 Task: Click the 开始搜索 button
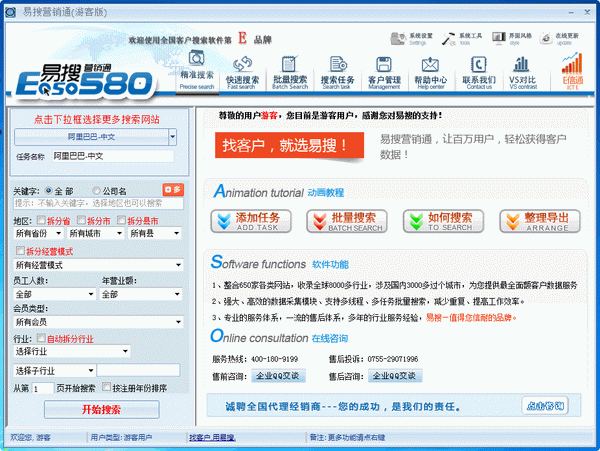(101, 410)
